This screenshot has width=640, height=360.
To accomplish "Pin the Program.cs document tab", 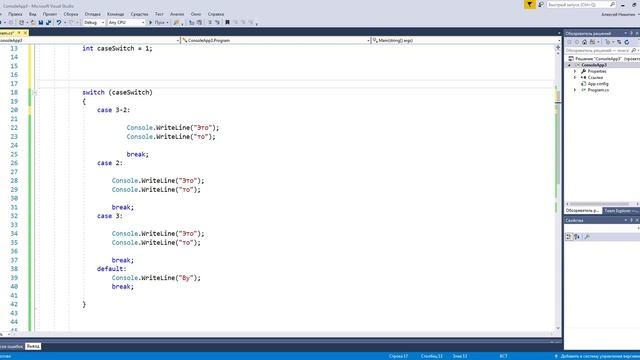I will point(19,33).
